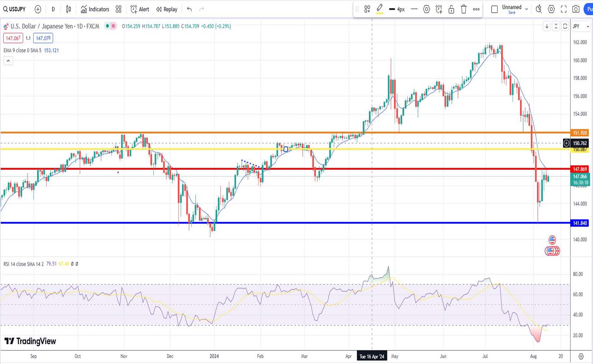Expand the Unnamed layout dropdown arrow
The height and width of the screenshot is (364, 593).
[527, 9]
